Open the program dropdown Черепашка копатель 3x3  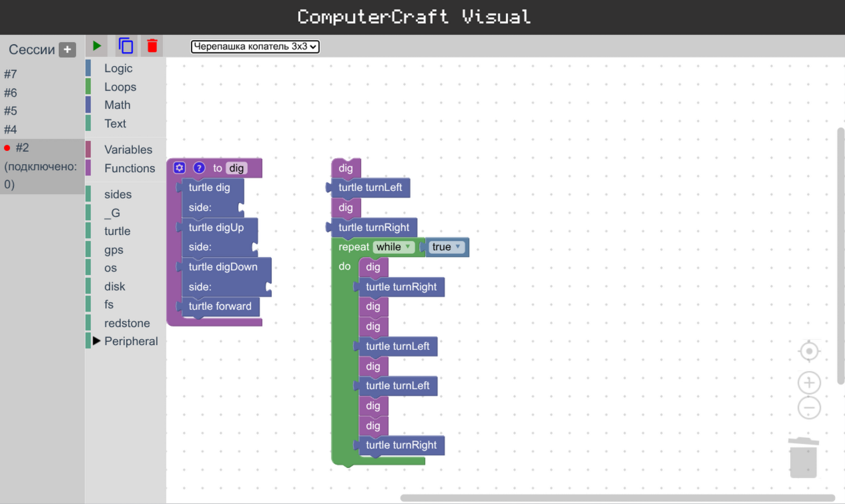[x=255, y=47]
